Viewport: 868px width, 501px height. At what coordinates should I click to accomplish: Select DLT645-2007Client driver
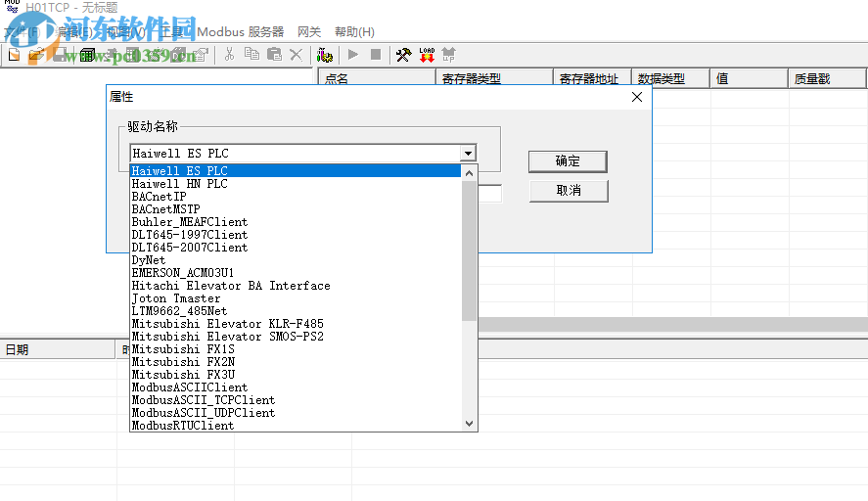[x=296, y=248]
